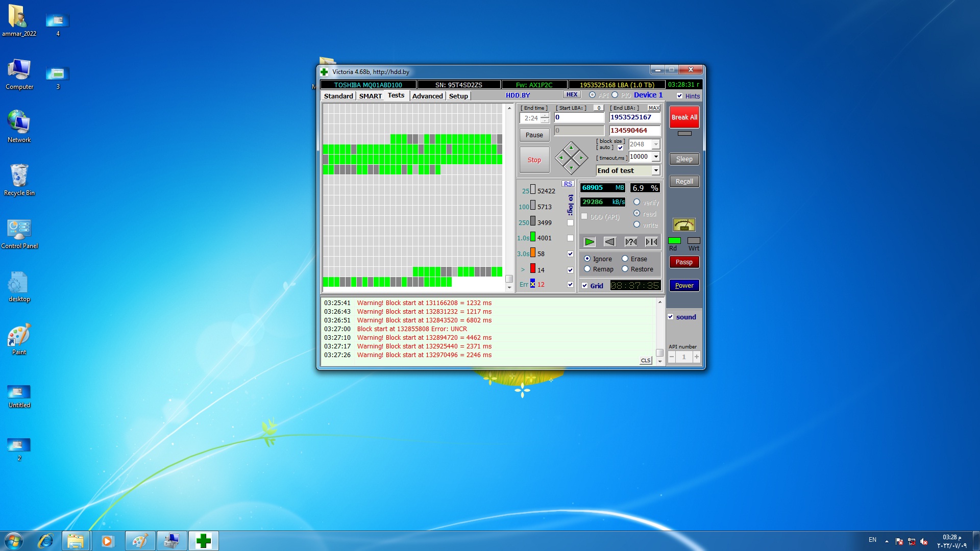Switch to the SMART tab

[371, 96]
